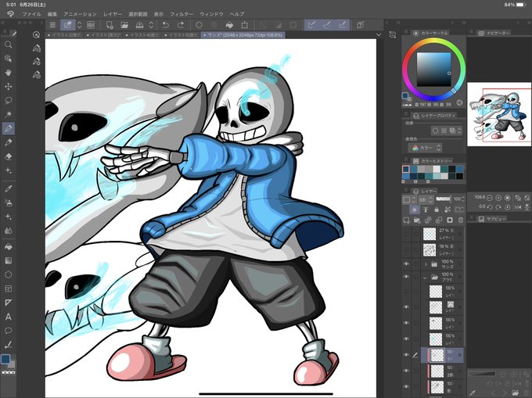This screenshot has width=532, height=398.
Task: Open the canvas tab list chevron
Action: click(379, 34)
